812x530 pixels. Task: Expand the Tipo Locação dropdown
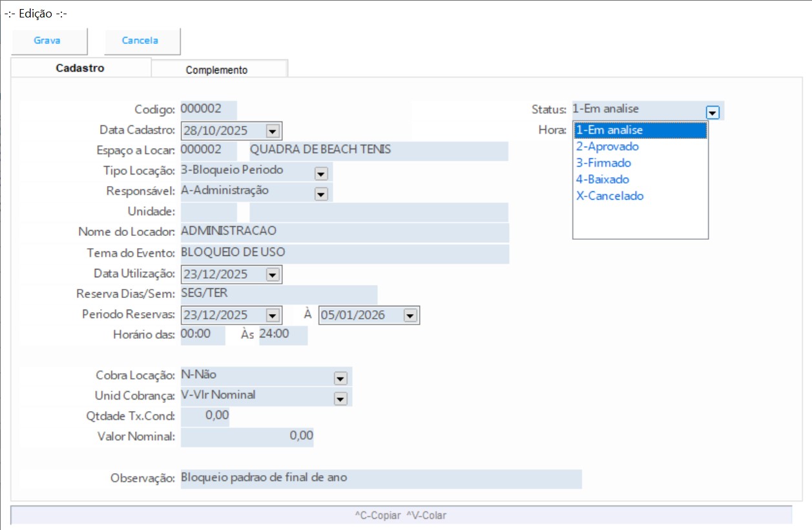[321, 173]
